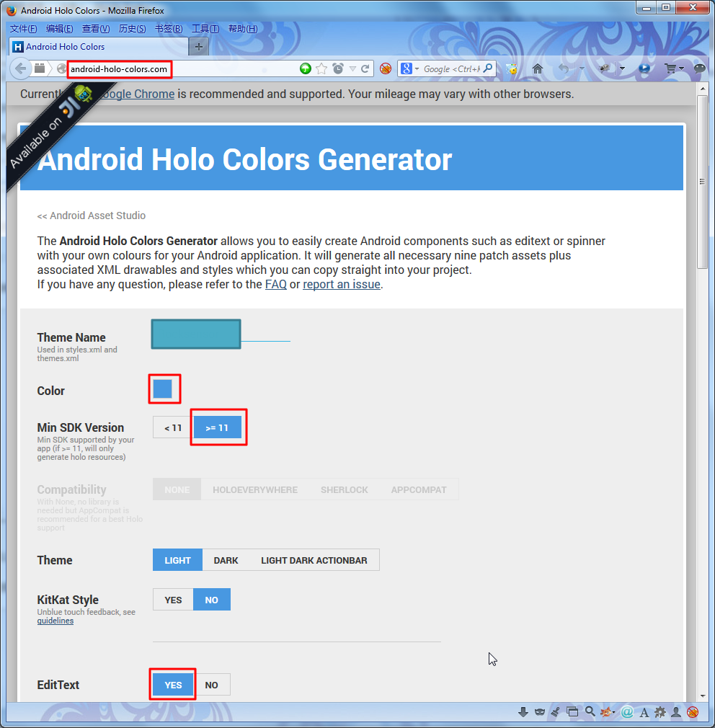This screenshot has height=728, width=715.
Task: Bookmark this page with the star icon
Action: point(321,68)
